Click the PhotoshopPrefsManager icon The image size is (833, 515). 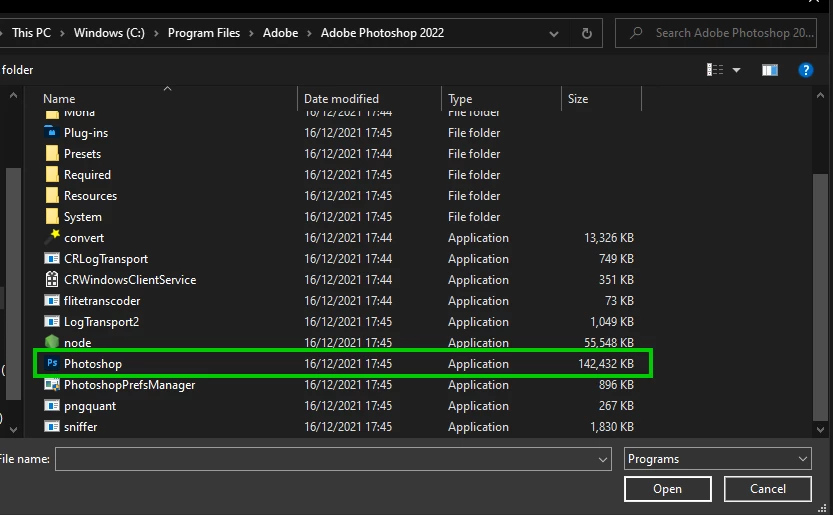(52, 384)
